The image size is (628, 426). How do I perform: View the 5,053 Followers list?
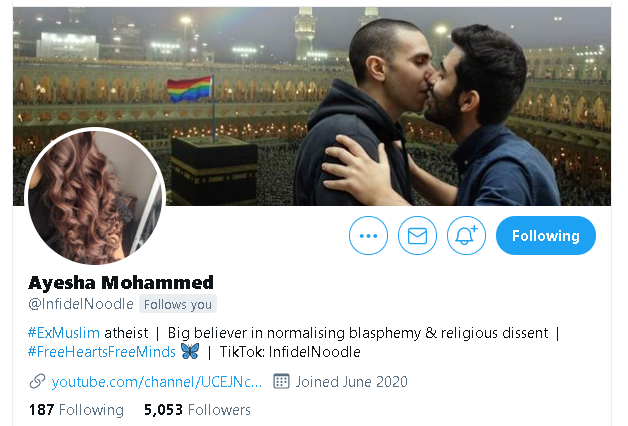(x=197, y=410)
